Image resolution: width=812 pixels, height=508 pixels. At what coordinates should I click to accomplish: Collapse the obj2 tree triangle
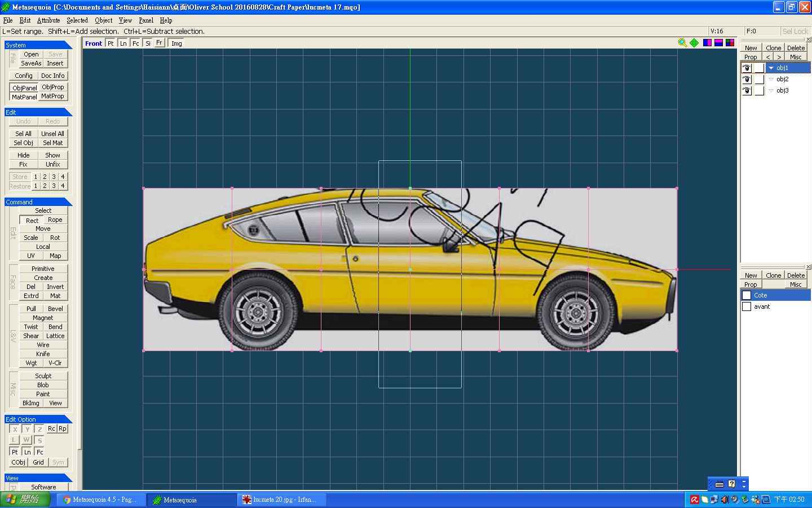point(771,79)
